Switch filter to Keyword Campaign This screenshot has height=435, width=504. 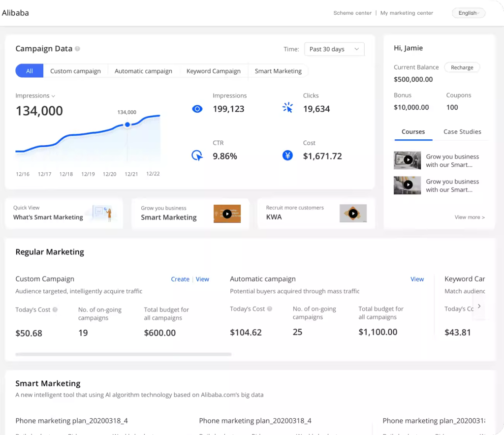pos(214,71)
